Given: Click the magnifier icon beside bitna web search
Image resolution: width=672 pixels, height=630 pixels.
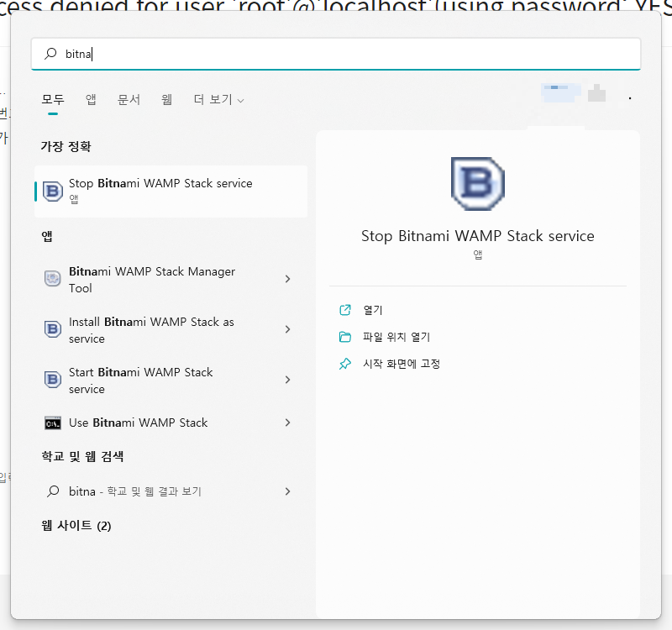Looking at the screenshot, I should click(53, 491).
